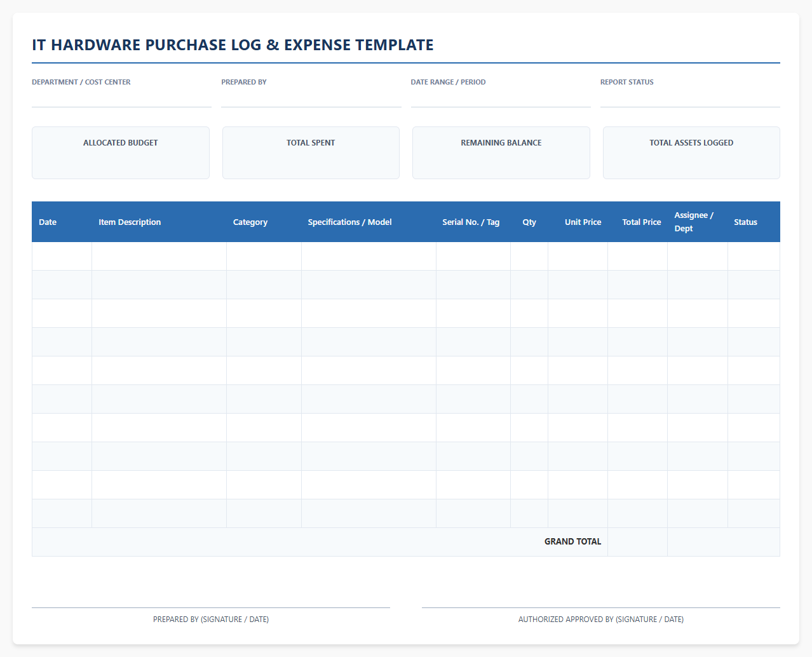Click the Qty column header
Screen dimensions: 812x657
tap(529, 222)
